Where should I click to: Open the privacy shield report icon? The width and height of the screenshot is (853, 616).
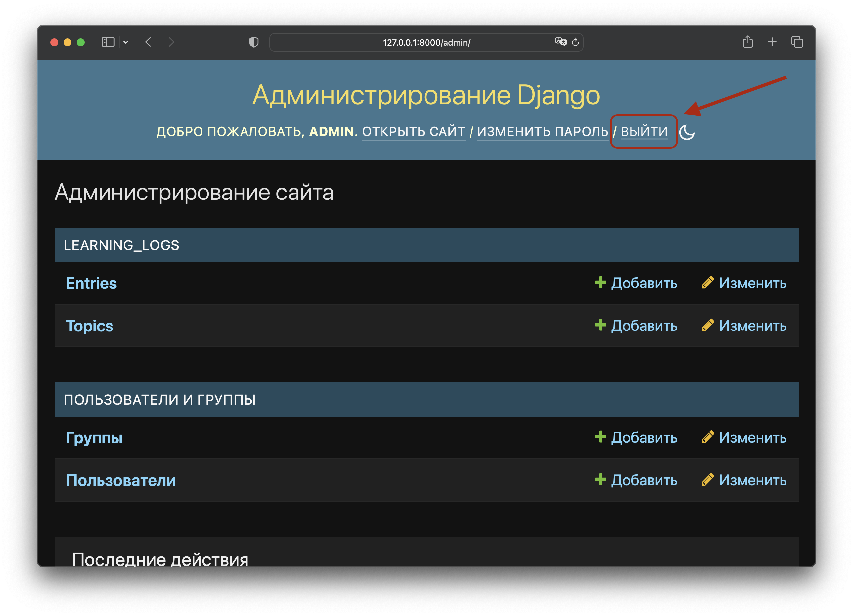click(254, 42)
